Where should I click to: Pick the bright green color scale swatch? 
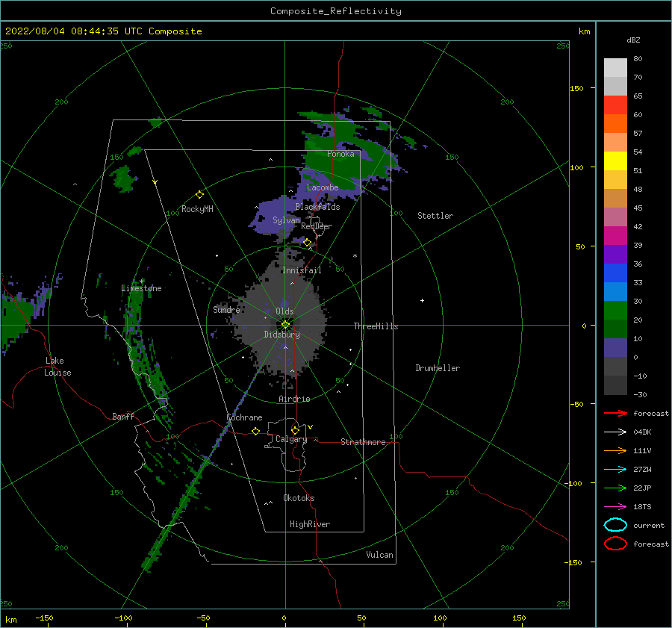click(615, 310)
